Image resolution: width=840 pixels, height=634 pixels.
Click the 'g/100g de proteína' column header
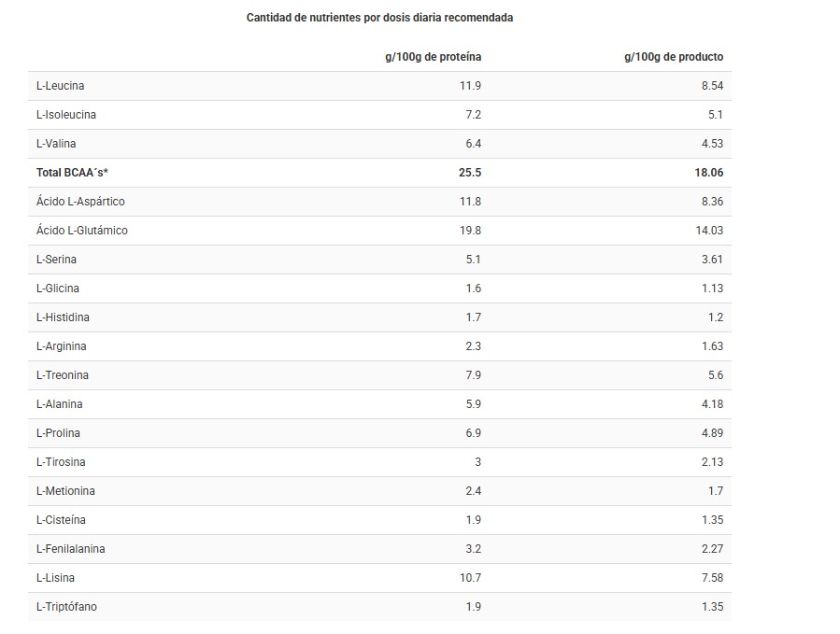(434, 57)
